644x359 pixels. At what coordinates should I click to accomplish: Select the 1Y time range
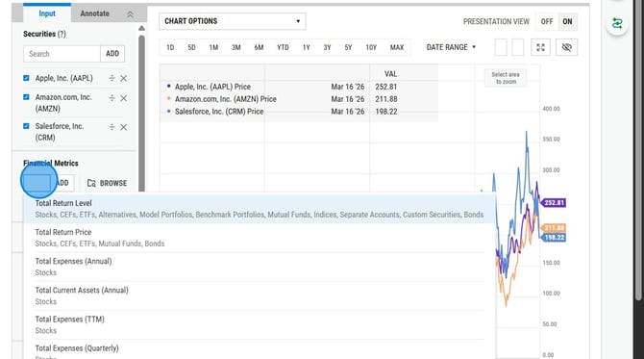point(307,47)
